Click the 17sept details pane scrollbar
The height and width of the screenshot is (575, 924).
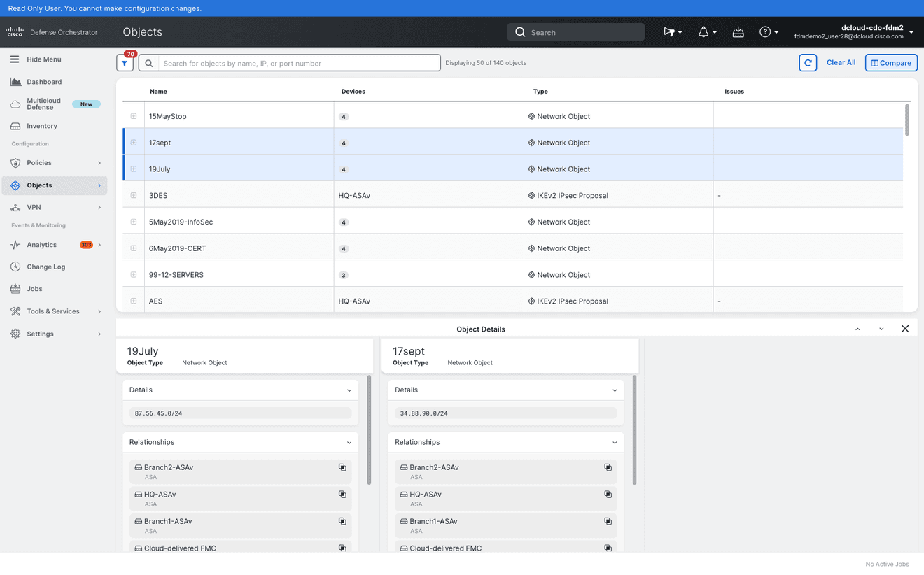click(635, 430)
